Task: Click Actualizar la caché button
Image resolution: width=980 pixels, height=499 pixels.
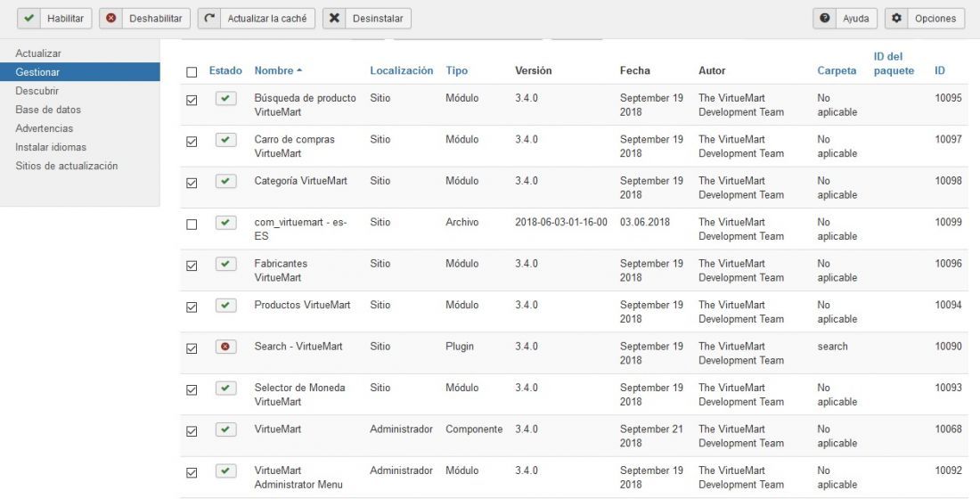Action: [x=257, y=18]
